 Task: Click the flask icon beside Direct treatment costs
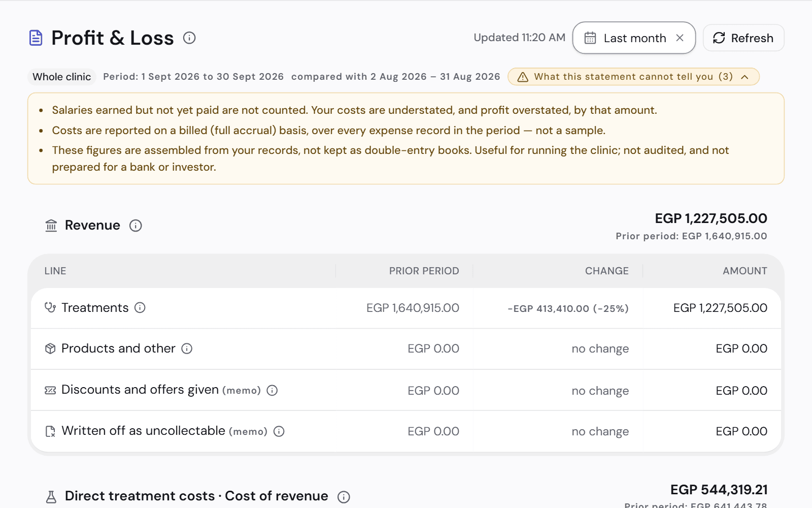click(51, 497)
